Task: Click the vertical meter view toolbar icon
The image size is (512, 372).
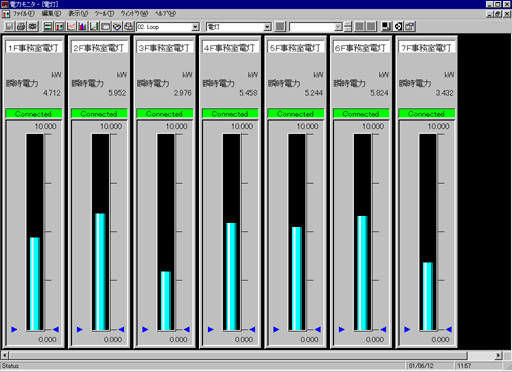Action: click(x=60, y=26)
